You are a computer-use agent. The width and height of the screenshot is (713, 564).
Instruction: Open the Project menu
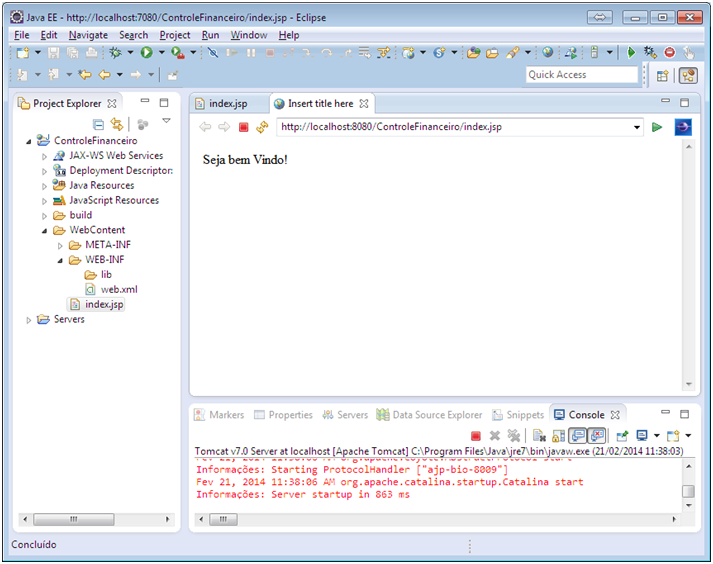[175, 35]
